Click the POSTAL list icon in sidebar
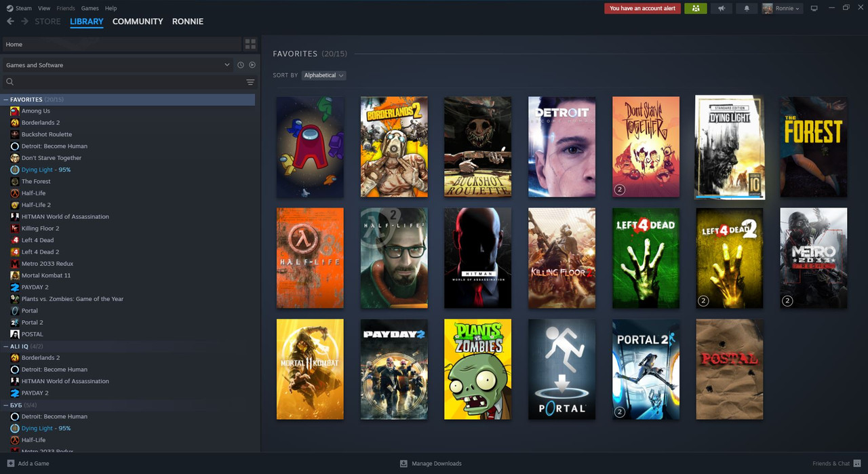Viewport: 868px width, 474px height. (x=15, y=334)
